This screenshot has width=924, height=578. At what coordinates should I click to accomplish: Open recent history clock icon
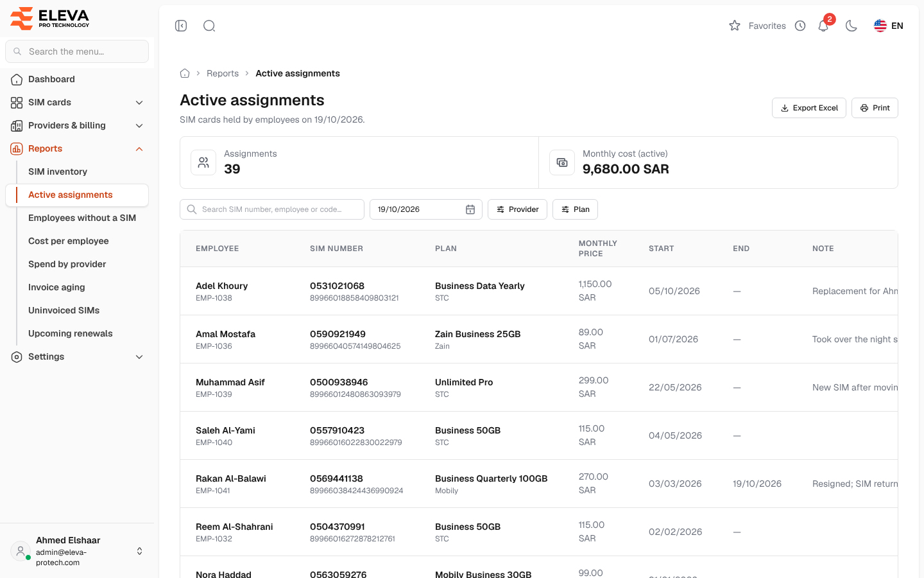click(800, 26)
